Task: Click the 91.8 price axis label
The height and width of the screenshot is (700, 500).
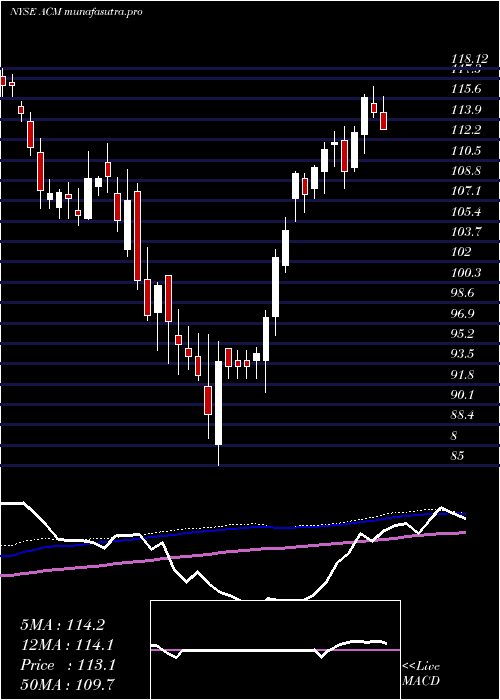Action: pos(464,375)
